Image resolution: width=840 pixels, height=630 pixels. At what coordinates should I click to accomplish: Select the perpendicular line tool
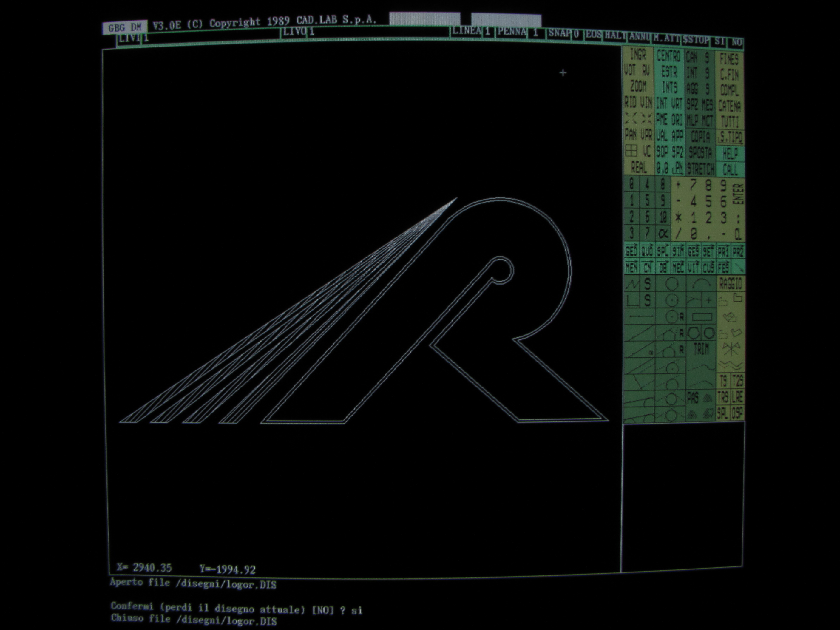coord(640,382)
